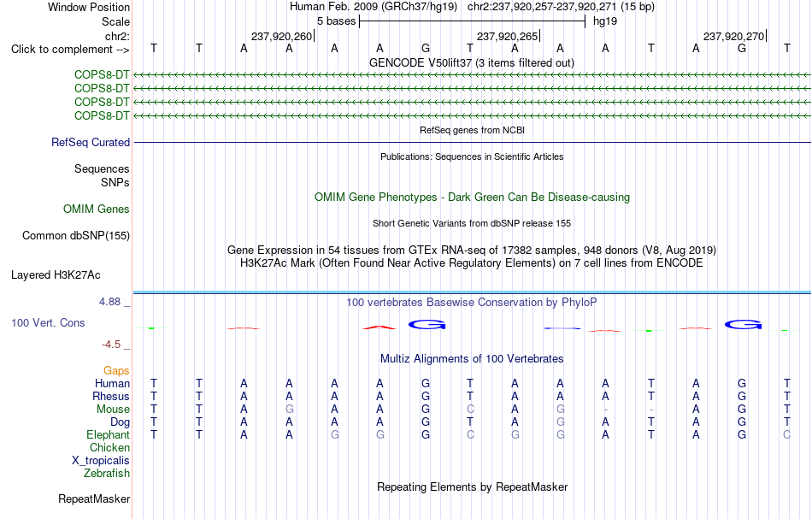Viewport: 812px width, 519px height.
Task: Select the Elephant alignment row label
Action: [108, 434]
